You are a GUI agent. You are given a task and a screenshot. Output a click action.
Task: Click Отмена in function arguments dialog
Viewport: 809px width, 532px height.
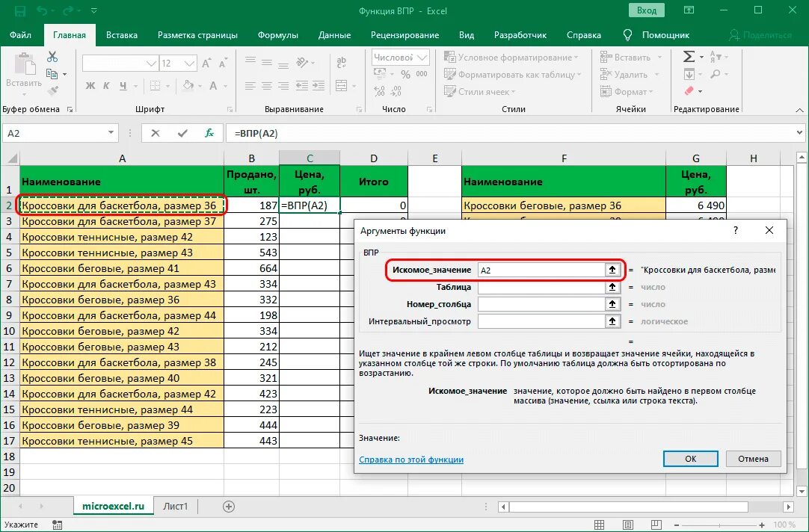pos(753,459)
